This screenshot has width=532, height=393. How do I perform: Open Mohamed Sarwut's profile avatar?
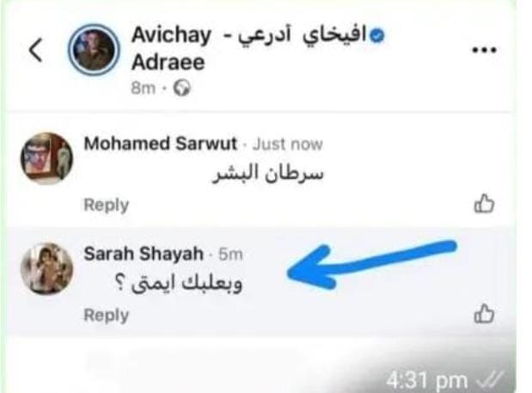(x=46, y=158)
